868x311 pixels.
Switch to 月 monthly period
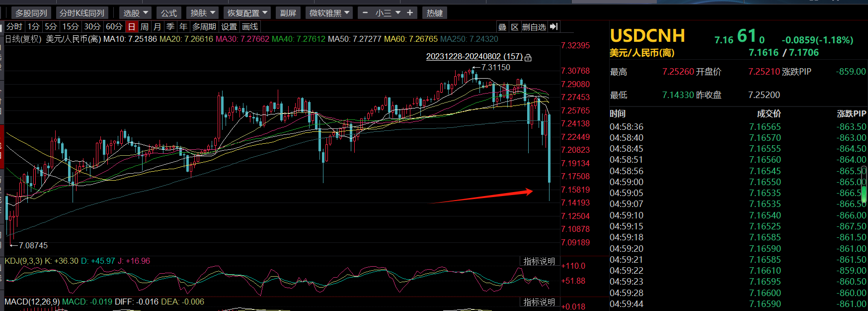158,27
